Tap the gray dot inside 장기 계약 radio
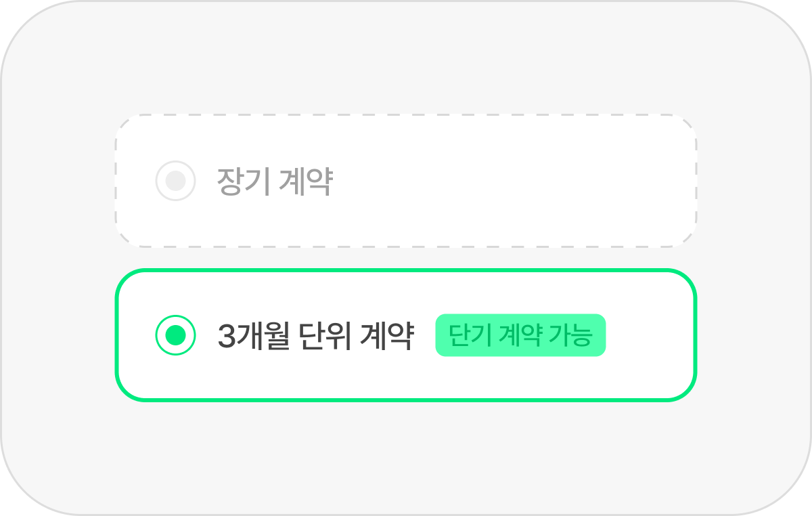812x516 pixels. click(176, 181)
